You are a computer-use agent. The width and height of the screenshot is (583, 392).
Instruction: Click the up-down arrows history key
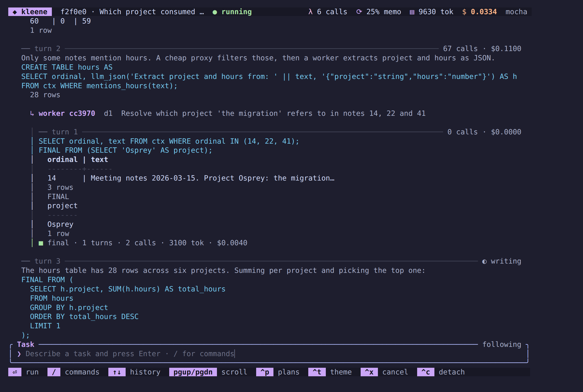pos(117,372)
